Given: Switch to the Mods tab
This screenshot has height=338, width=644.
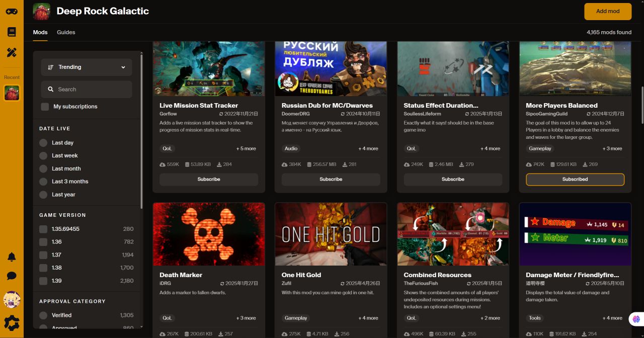Looking at the screenshot, I should pos(40,32).
